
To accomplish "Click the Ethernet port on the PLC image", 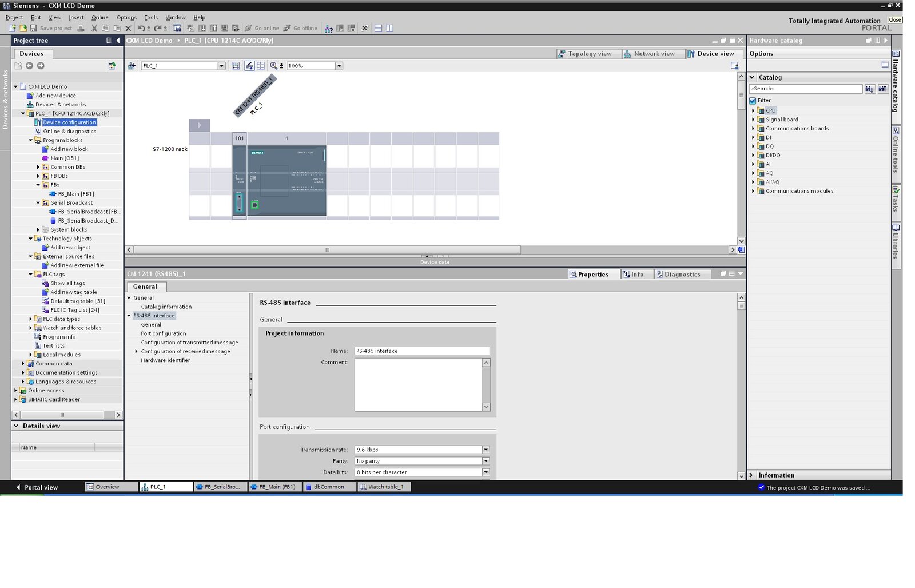I will click(x=255, y=205).
